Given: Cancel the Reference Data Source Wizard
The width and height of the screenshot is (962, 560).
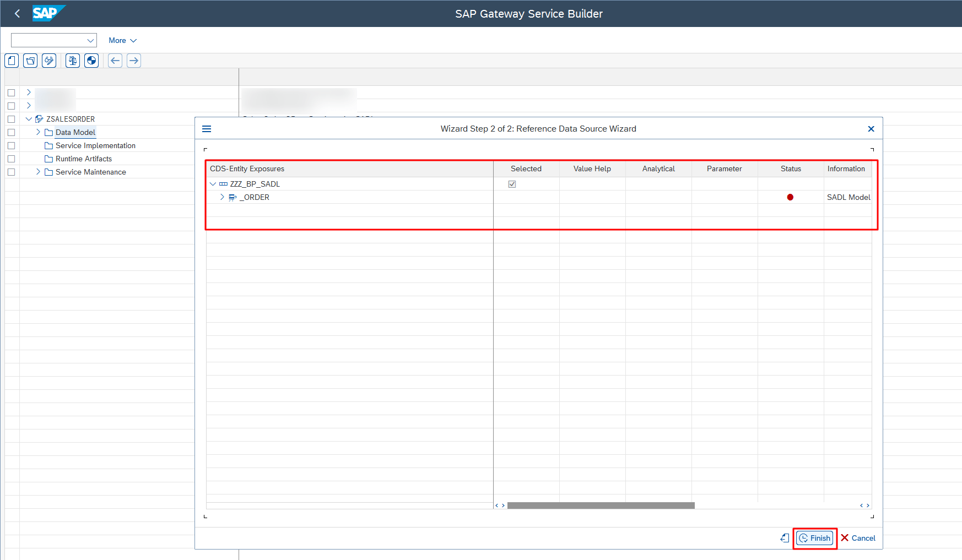Looking at the screenshot, I should [858, 538].
